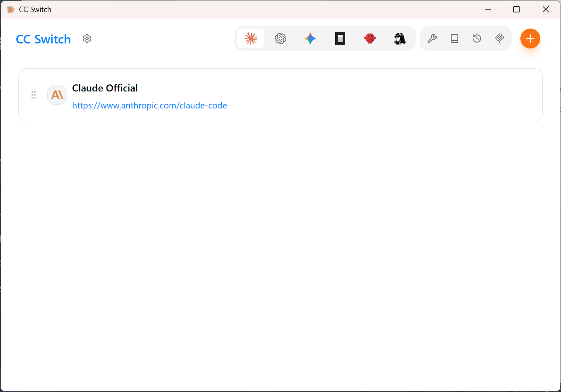Minimize the CC Switch window

(488, 9)
